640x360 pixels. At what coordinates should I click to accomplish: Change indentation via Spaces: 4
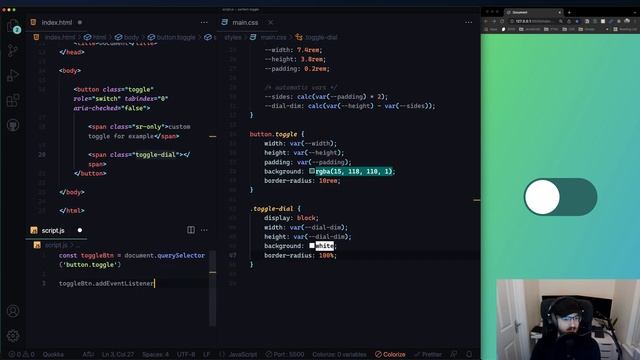[x=156, y=354]
